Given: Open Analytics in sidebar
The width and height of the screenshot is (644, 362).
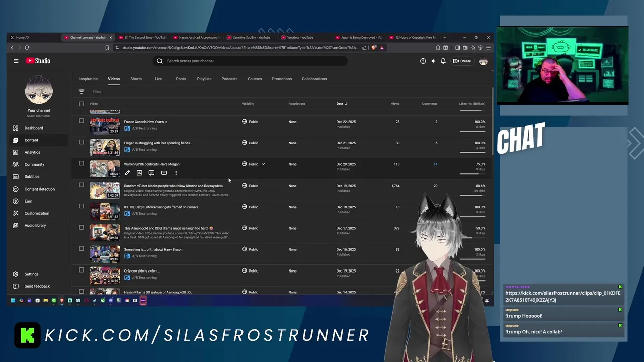Looking at the screenshot, I should pos(38,152).
